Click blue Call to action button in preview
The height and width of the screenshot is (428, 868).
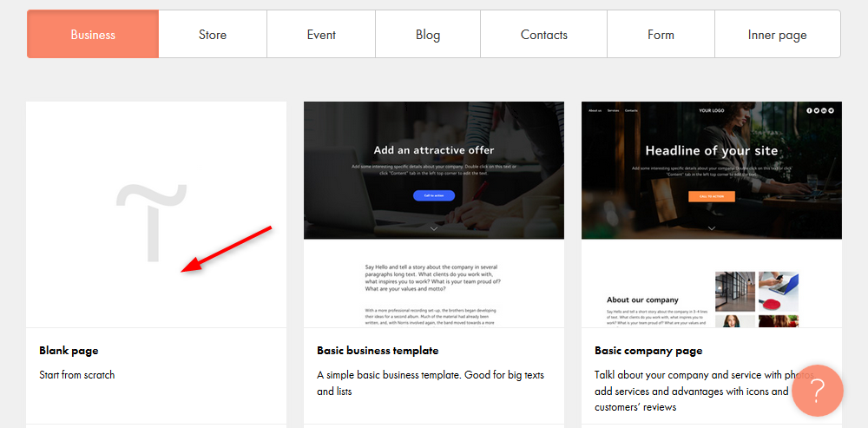[434, 196]
